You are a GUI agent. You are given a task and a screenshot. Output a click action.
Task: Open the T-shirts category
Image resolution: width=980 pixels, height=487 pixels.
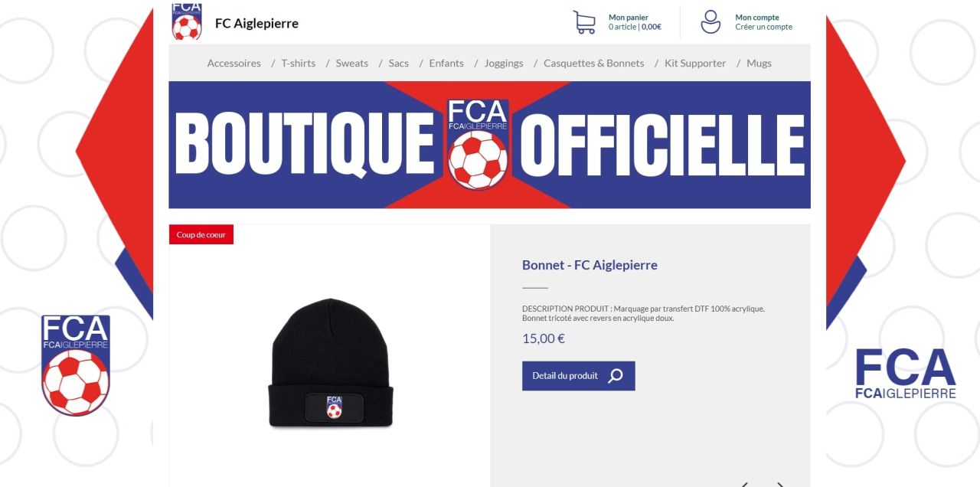point(298,63)
